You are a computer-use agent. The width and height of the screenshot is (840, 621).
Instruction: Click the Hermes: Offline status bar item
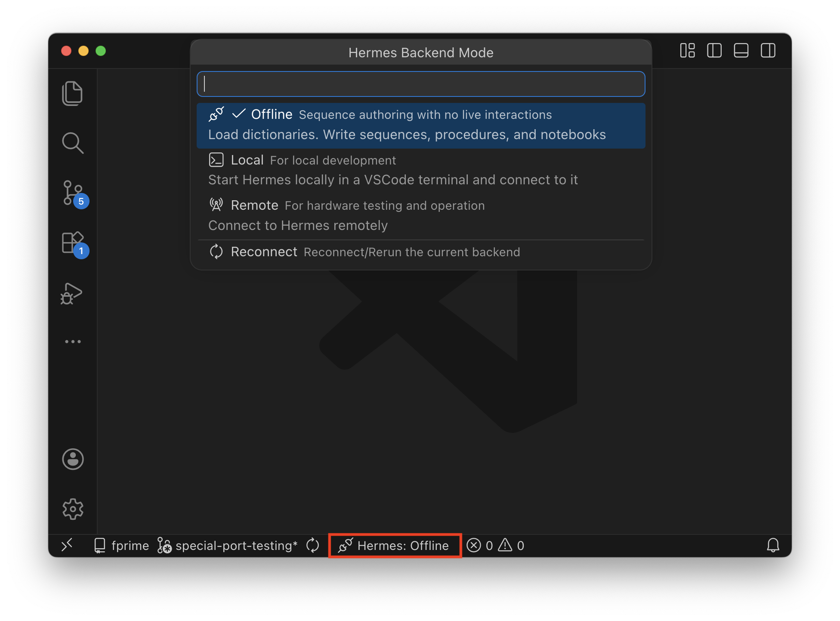[395, 545]
